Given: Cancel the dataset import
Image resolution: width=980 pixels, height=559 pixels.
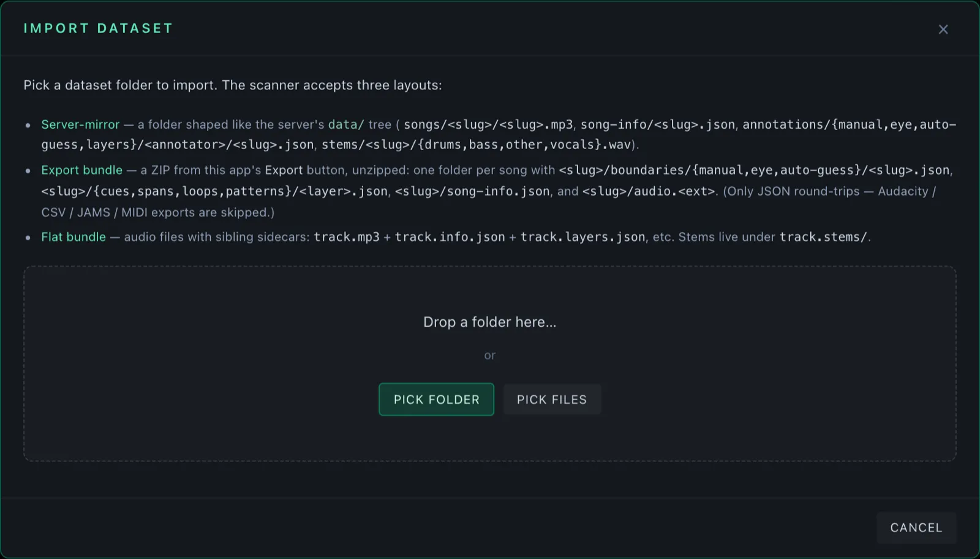Looking at the screenshot, I should click(x=916, y=528).
